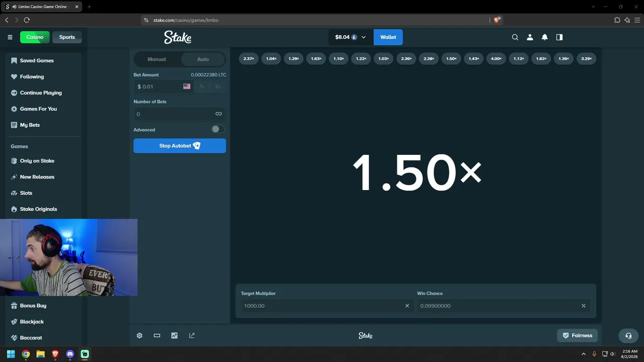Click the Brave icon in taskbar
Viewport: 644px width, 362px height.
(55, 354)
